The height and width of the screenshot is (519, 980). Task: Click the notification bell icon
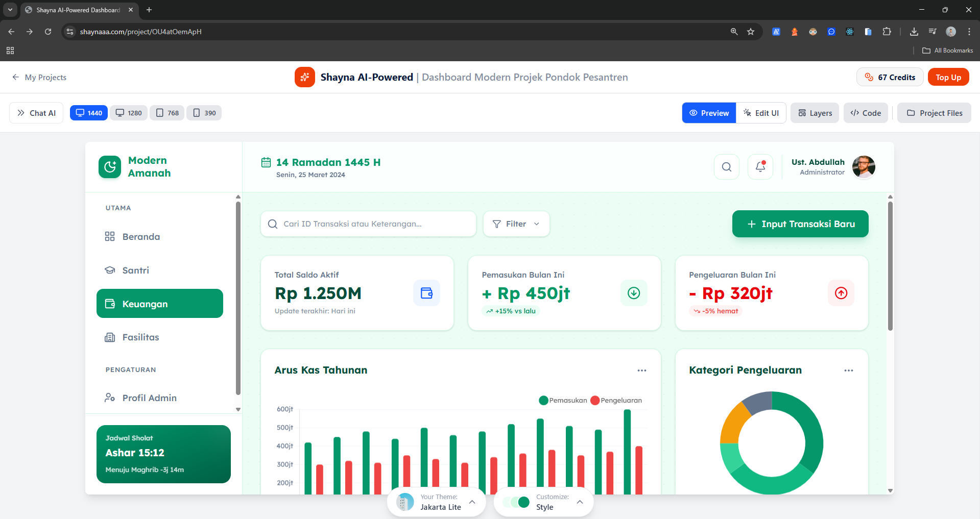pos(760,167)
